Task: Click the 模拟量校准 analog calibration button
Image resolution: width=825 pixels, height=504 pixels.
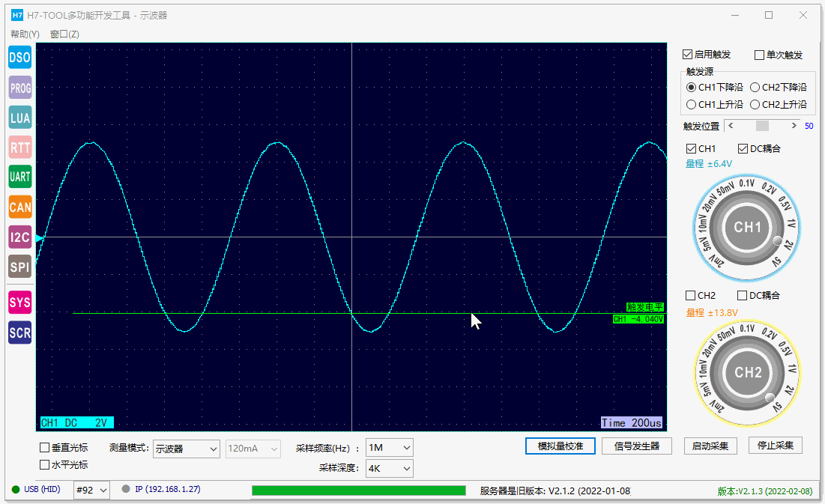Action: tap(560, 446)
